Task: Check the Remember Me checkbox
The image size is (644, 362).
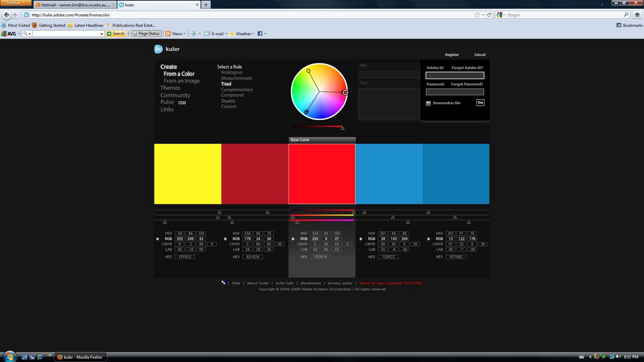Action: click(428, 103)
